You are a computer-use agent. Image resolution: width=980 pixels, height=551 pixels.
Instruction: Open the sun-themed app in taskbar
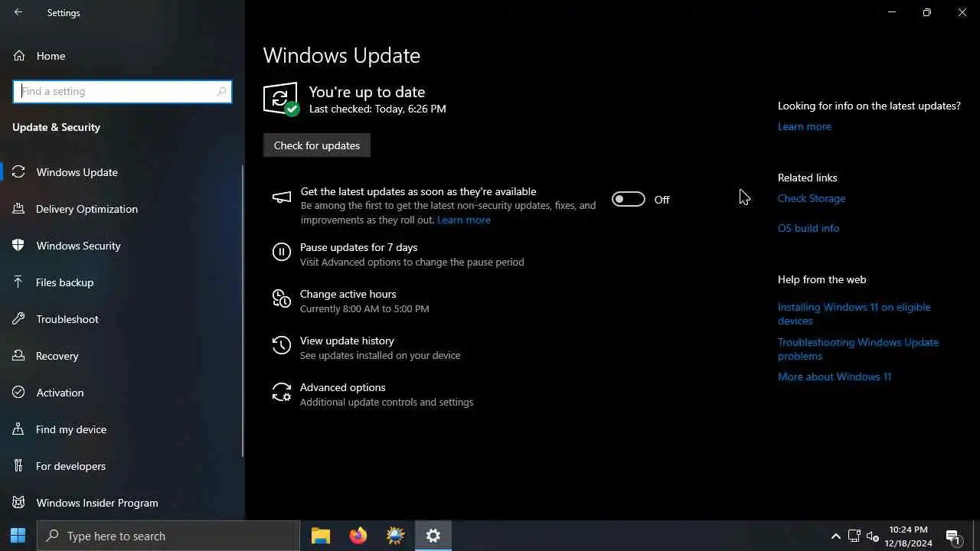[396, 536]
